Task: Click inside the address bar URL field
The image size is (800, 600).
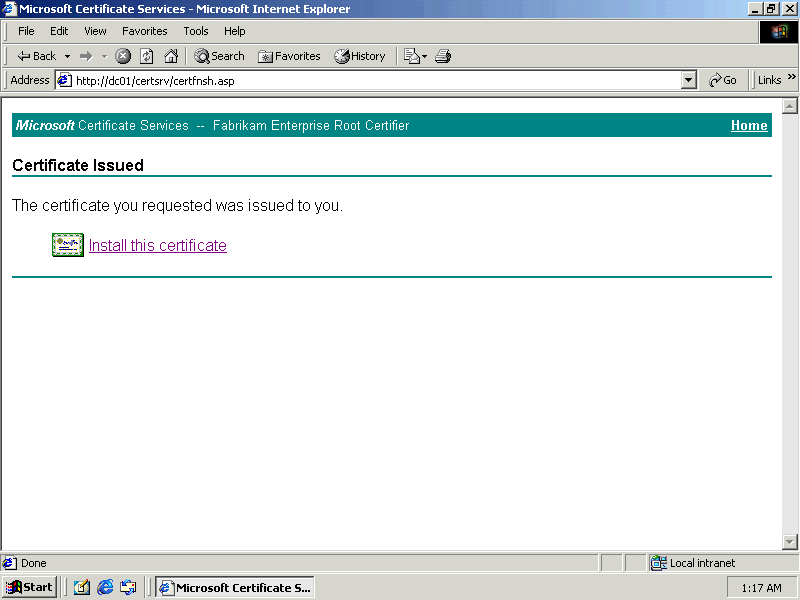Action: point(370,80)
